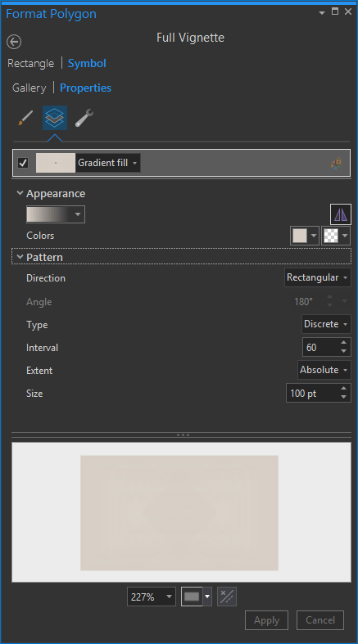Uncheck the Gradient fill layer checkbox
Screen dimensions: 358x644
pyautogui.click(x=23, y=163)
